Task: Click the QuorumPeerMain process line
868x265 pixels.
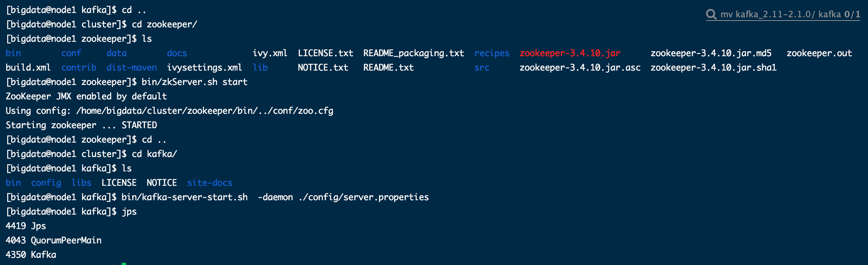Action: (x=54, y=241)
